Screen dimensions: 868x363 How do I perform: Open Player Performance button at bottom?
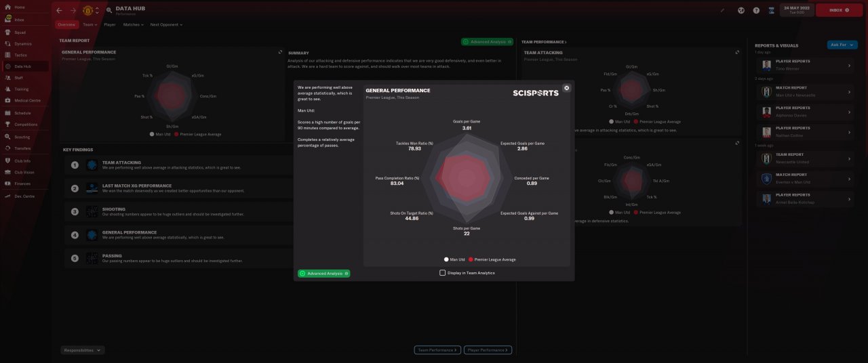coord(488,350)
